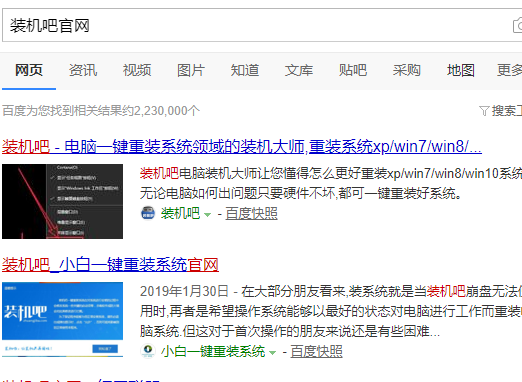This screenshot has width=522, height=382.
Task: Switch to the 贴吧 tab
Action: click(x=353, y=70)
